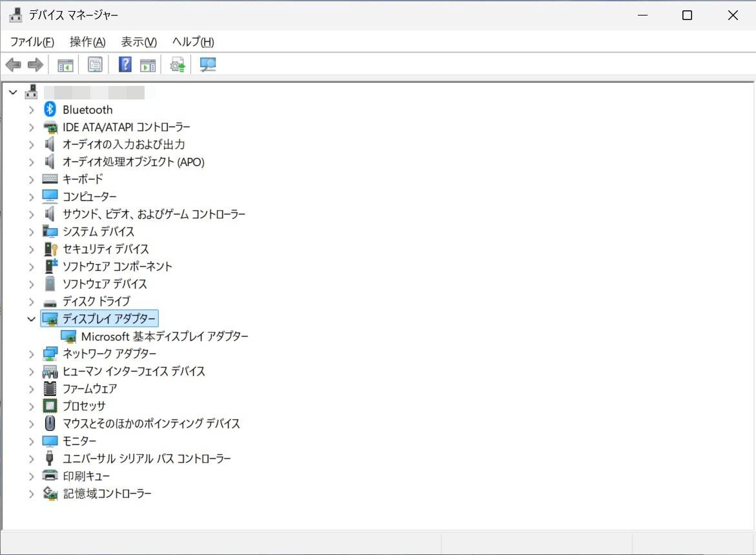Select IDE ATA/ATAPI コントローラー tree item
The height and width of the screenshot is (555, 756).
point(127,127)
